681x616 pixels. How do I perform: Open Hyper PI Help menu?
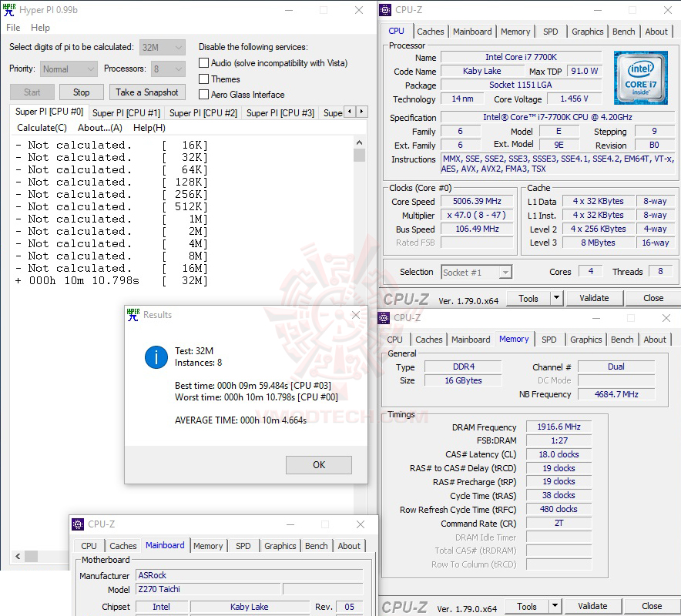[x=40, y=28]
